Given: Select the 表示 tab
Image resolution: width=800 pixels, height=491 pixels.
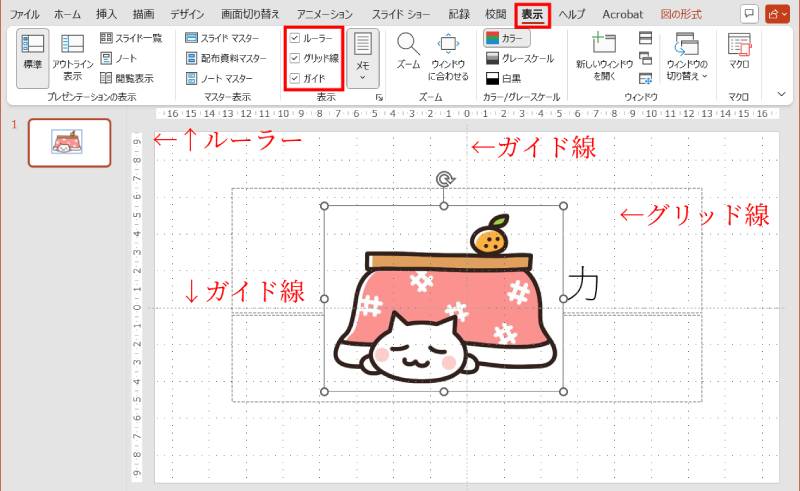Looking at the screenshot, I should click(x=532, y=15).
